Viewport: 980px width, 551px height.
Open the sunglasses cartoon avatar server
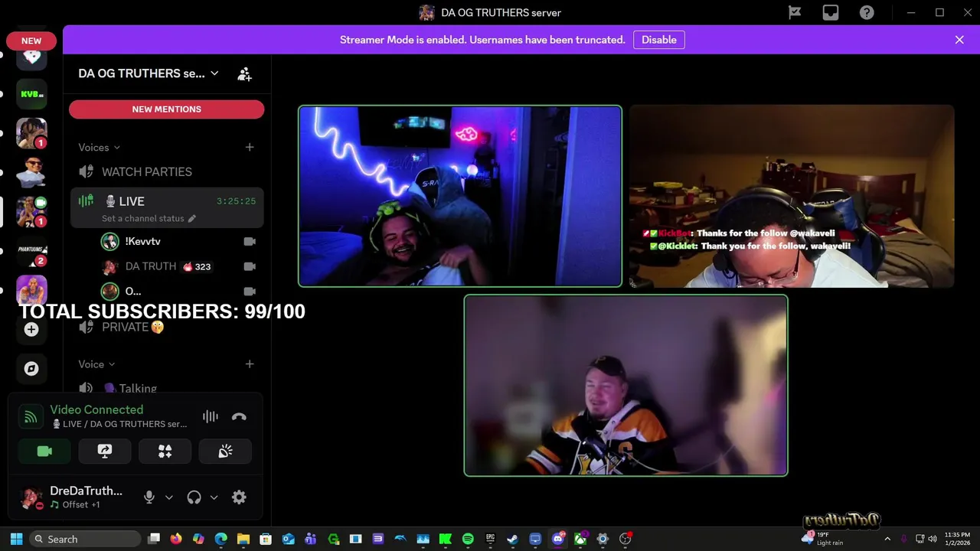tap(32, 172)
